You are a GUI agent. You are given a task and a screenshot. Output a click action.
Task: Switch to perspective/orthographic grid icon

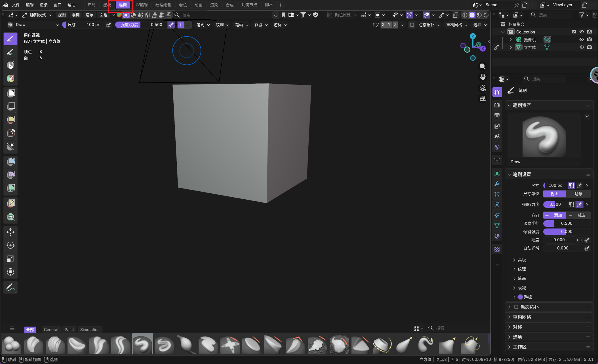tap(483, 98)
